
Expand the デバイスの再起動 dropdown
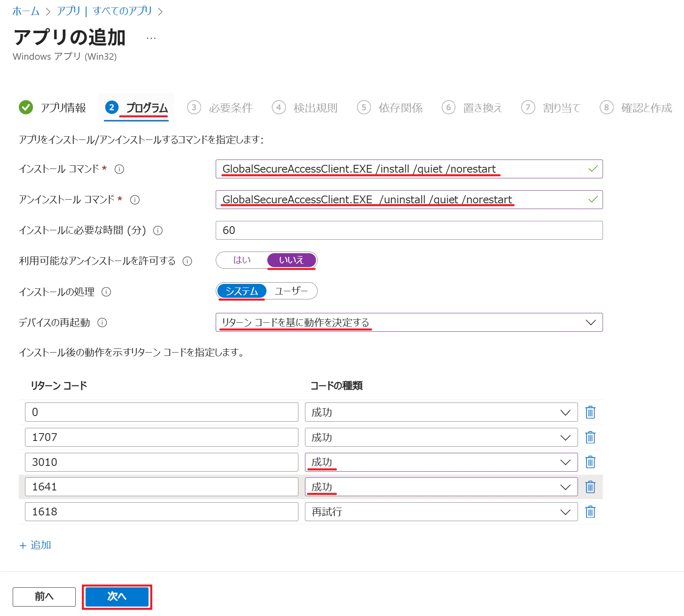(x=409, y=322)
